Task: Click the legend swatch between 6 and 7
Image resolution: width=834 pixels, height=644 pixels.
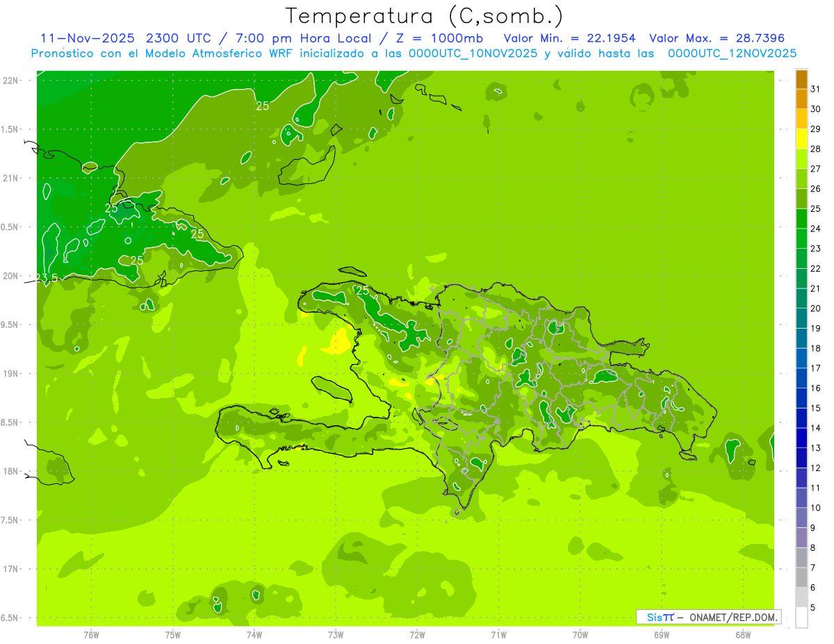Action: [801, 577]
